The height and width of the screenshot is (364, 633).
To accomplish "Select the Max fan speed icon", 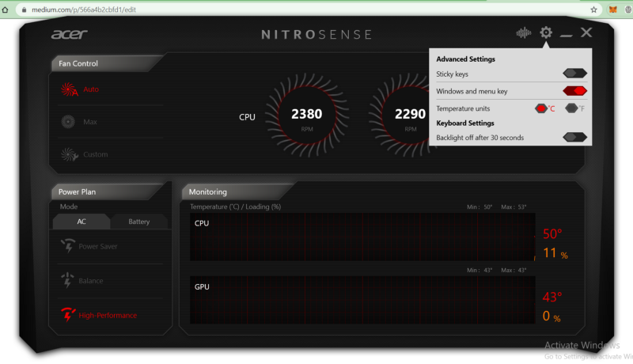I will click(68, 122).
